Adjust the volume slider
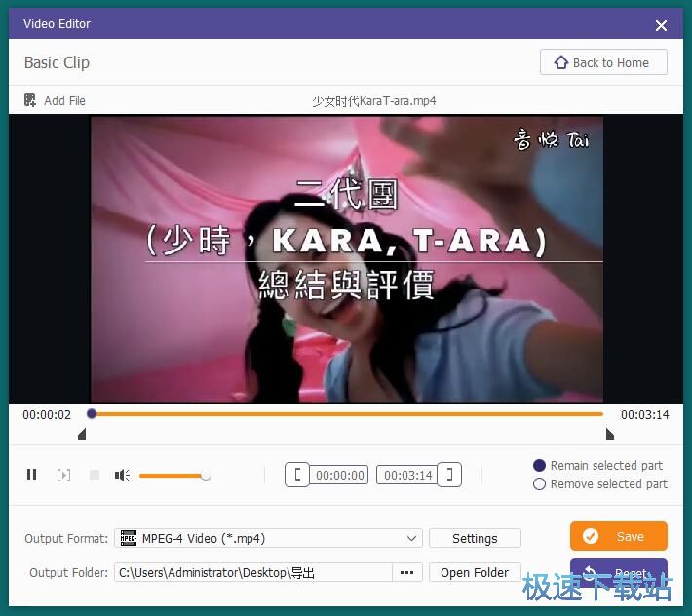Screen dimensions: 692x616 (174, 476)
